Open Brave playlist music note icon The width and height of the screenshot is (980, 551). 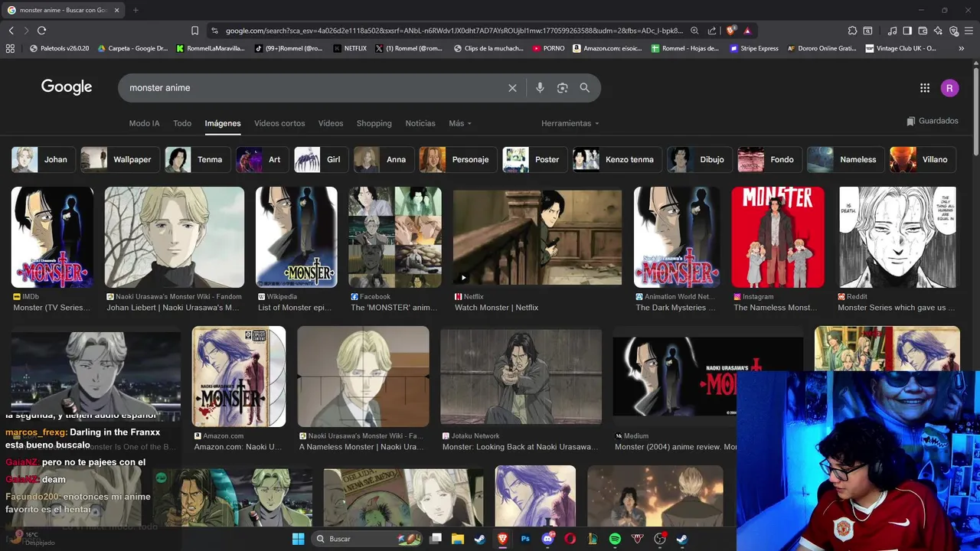click(x=892, y=31)
